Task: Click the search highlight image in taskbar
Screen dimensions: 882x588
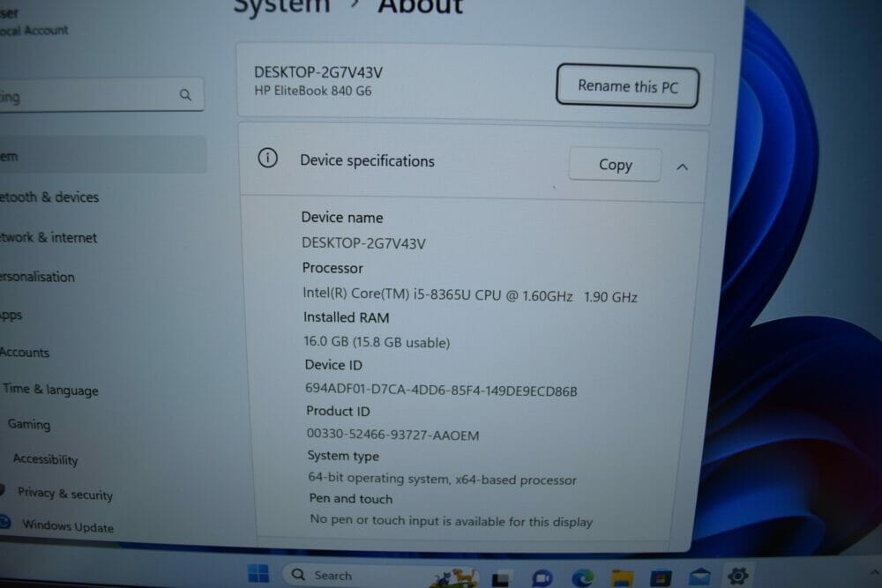Action: pyautogui.click(x=454, y=577)
